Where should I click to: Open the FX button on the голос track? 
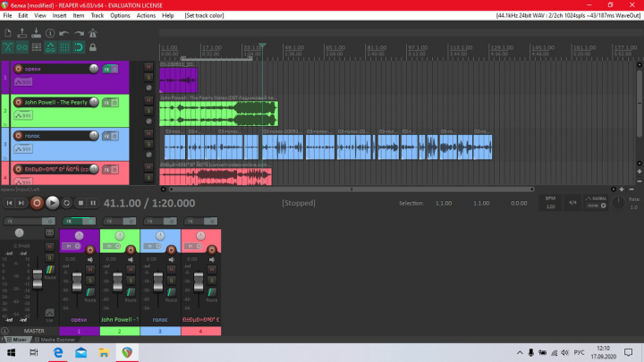(x=106, y=136)
